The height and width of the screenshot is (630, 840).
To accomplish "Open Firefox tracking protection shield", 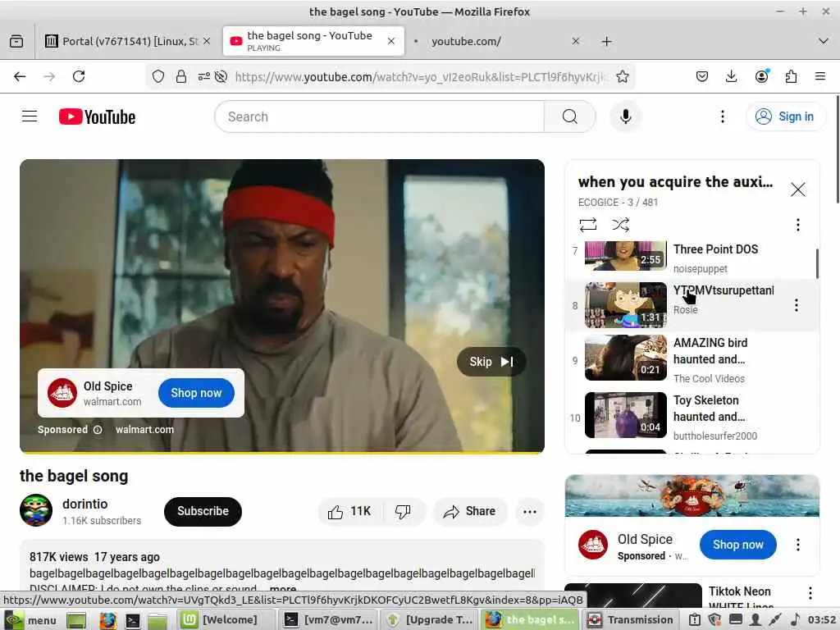I will click(x=157, y=76).
